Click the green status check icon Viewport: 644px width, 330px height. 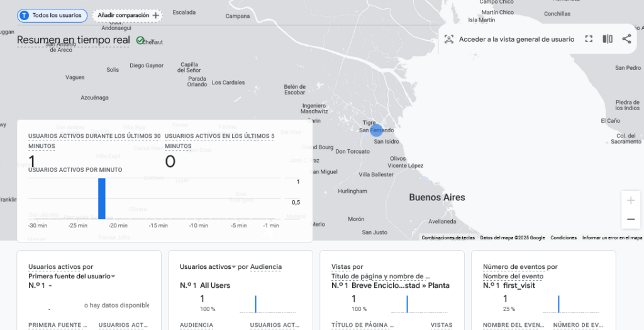140,40
